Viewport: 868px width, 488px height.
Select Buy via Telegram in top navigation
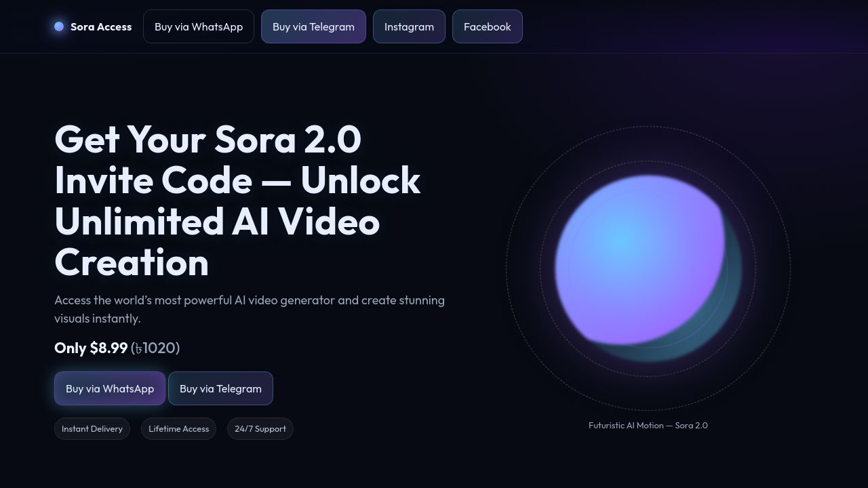point(313,26)
